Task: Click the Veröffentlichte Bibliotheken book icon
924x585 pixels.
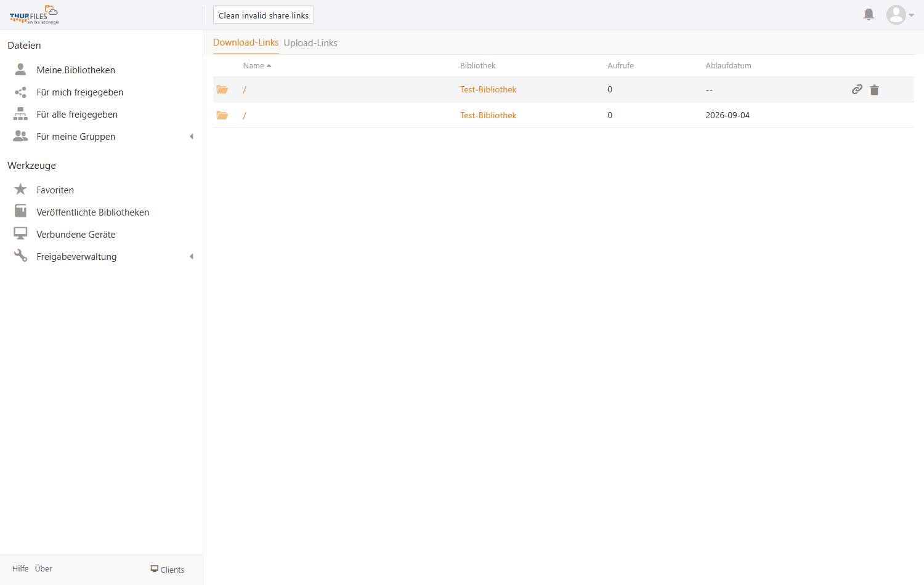Action: tap(20, 211)
